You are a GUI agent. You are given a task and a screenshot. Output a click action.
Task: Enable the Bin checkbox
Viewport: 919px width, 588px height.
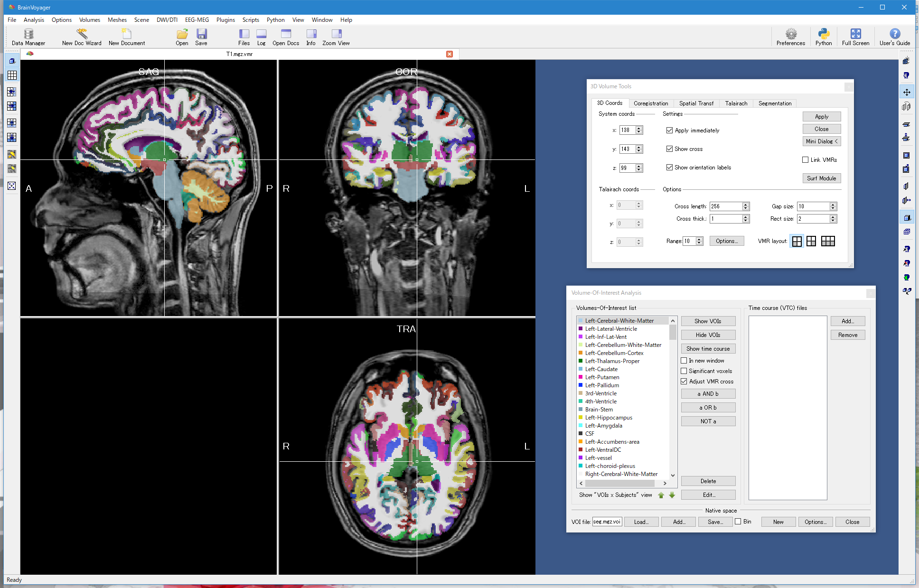738,521
